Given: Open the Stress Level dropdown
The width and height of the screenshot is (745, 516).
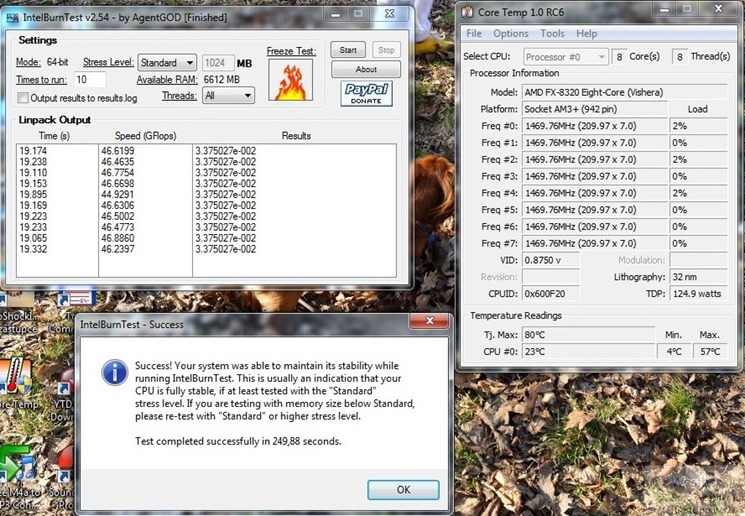Looking at the screenshot, I should pos(167,63).
